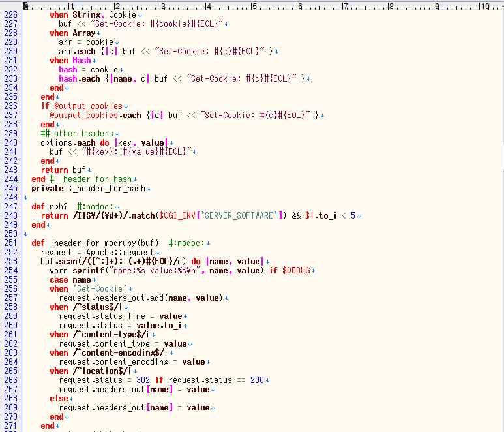Click line number 246 of the empty line
504x432 pixels.
(x=10, y=197)
